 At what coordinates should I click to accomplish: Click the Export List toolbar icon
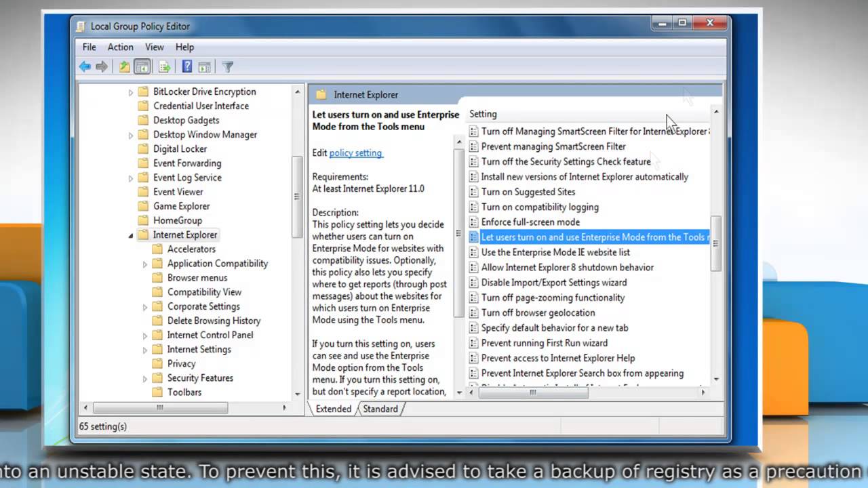pyautogui.click(x=165, y=66)
